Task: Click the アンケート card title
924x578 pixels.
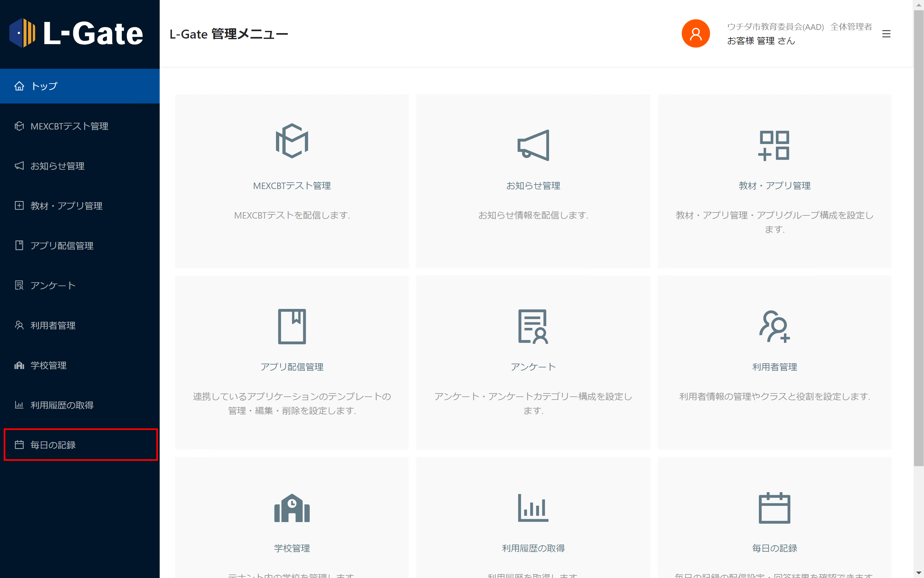Action: click(533, 367)
